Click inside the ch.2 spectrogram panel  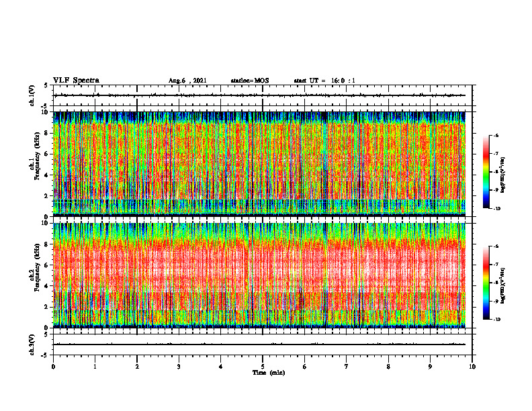(259, 275)
